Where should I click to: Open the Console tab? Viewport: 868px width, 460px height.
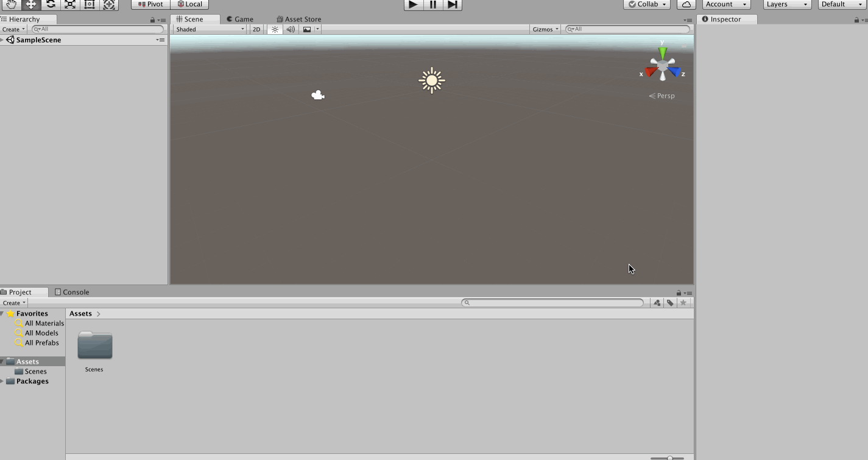click(x=72, y=292)
